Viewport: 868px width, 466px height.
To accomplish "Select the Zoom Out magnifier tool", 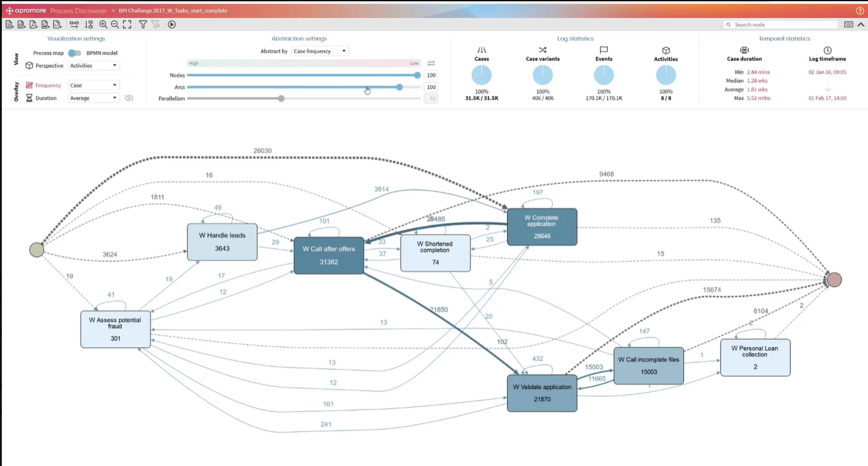I will point(115,25).
